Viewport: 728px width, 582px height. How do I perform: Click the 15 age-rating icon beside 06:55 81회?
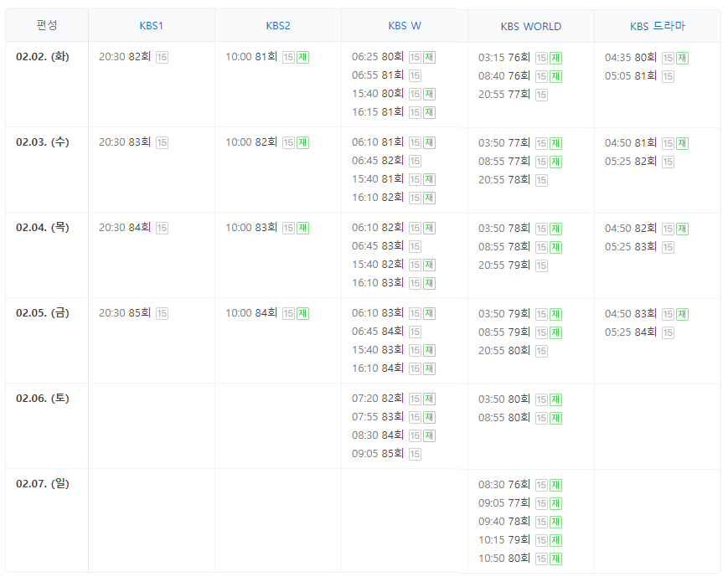[x=415, y=75]
